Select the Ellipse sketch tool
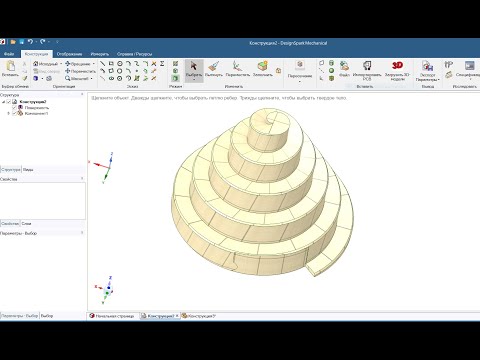 point(111,78)
